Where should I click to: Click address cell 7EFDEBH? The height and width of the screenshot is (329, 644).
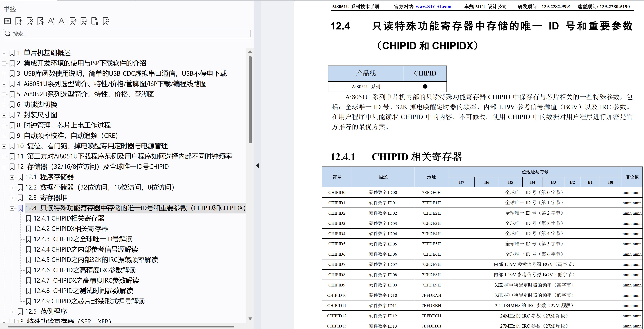point(431,306)
